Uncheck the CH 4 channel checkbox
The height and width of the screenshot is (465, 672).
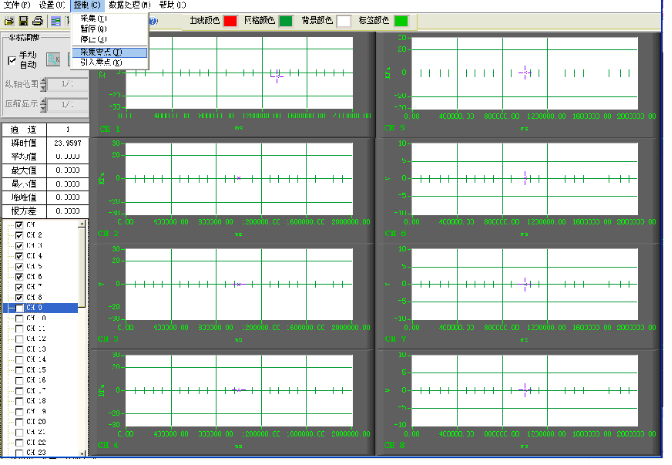(19, 256)
